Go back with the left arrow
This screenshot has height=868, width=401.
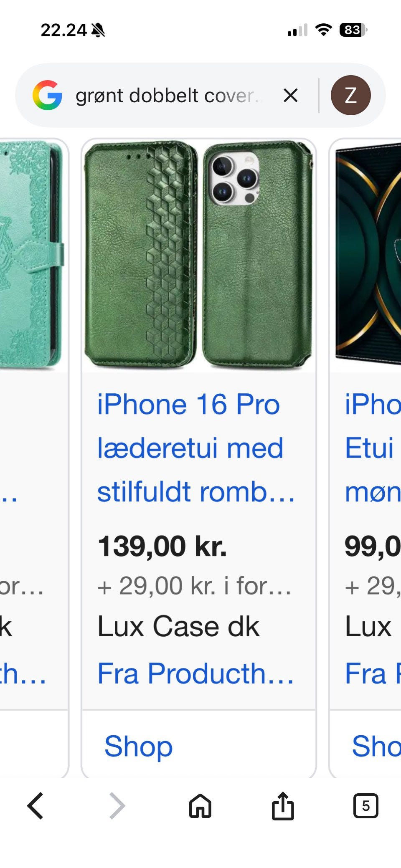tap(36, 806)
